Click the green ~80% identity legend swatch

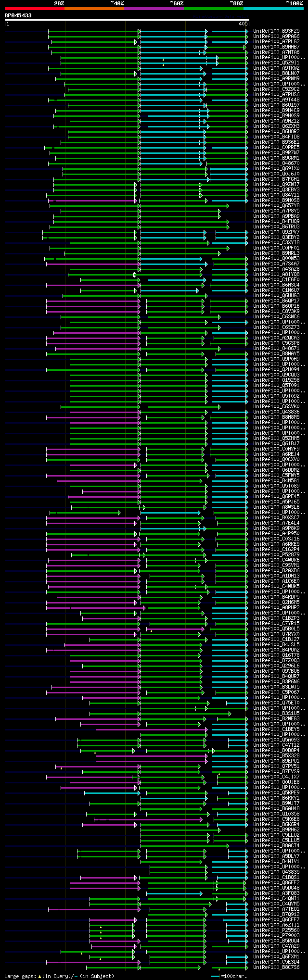click(x=214, y=9)
